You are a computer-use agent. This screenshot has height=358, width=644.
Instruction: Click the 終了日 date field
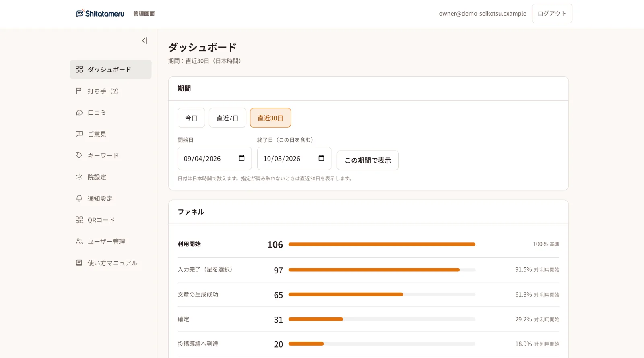click(x=294, y=159)
